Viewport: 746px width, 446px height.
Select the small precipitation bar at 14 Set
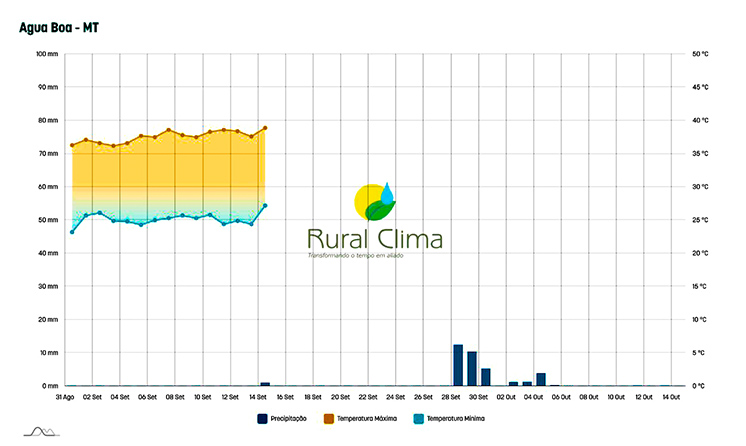[265, 383]
